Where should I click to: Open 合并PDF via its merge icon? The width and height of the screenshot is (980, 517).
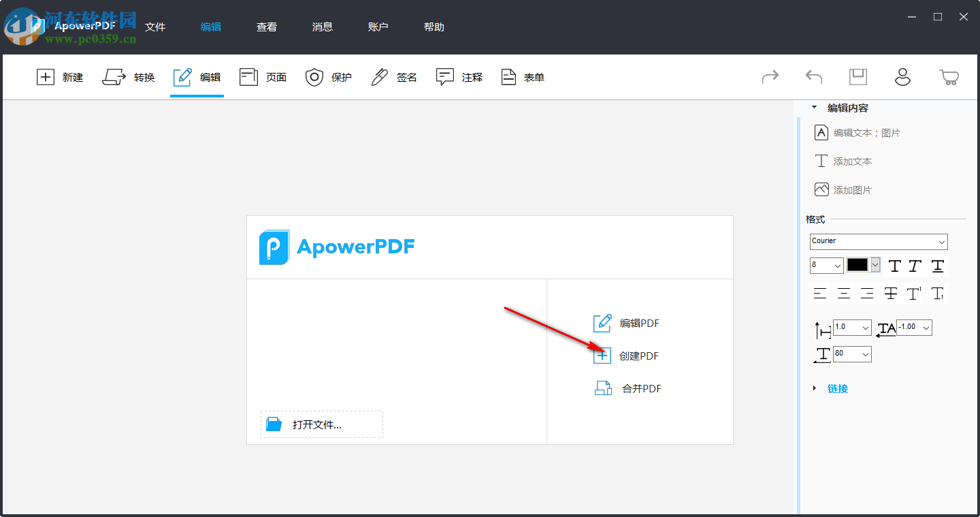(602, 388)
